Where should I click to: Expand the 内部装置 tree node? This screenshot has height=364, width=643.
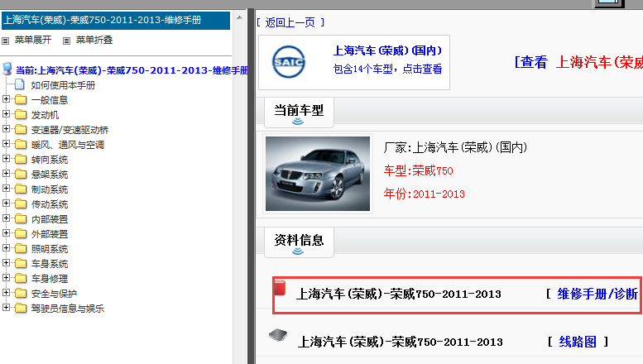[x=6, y=218]
